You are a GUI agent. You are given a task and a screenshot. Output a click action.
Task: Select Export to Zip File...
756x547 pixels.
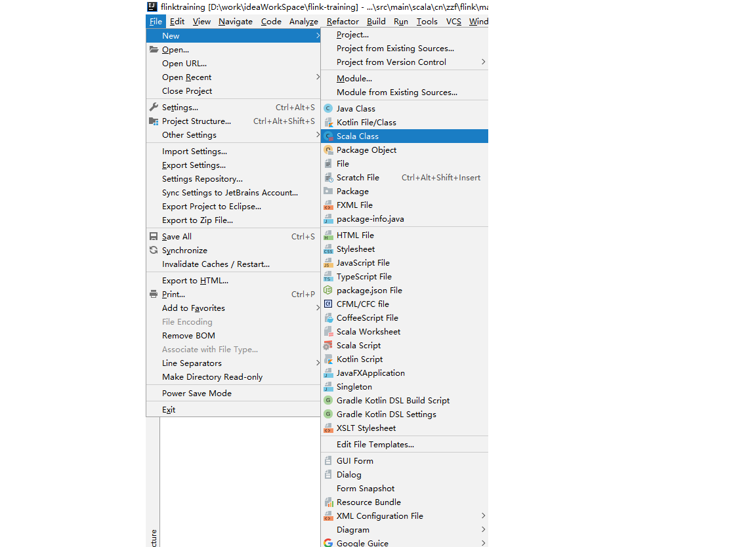[x=234, y=220]
